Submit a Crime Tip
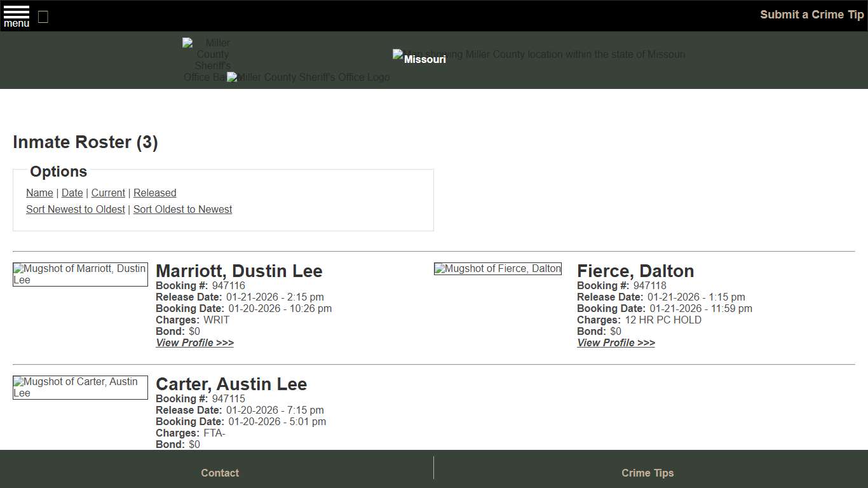 point(811,14)
